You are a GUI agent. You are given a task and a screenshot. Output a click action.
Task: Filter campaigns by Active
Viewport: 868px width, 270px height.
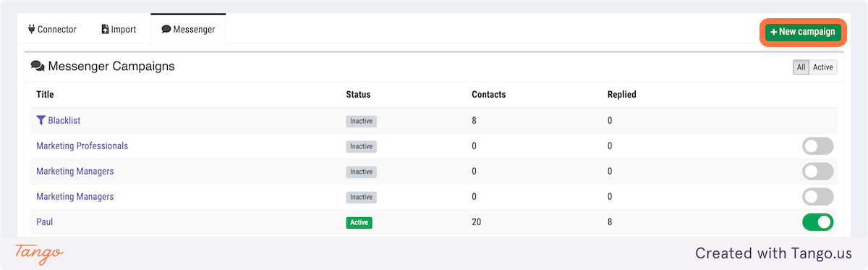pos(823,67)
